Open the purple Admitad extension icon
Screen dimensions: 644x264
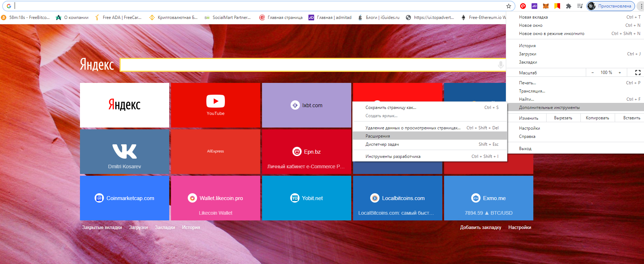(534, 6)
